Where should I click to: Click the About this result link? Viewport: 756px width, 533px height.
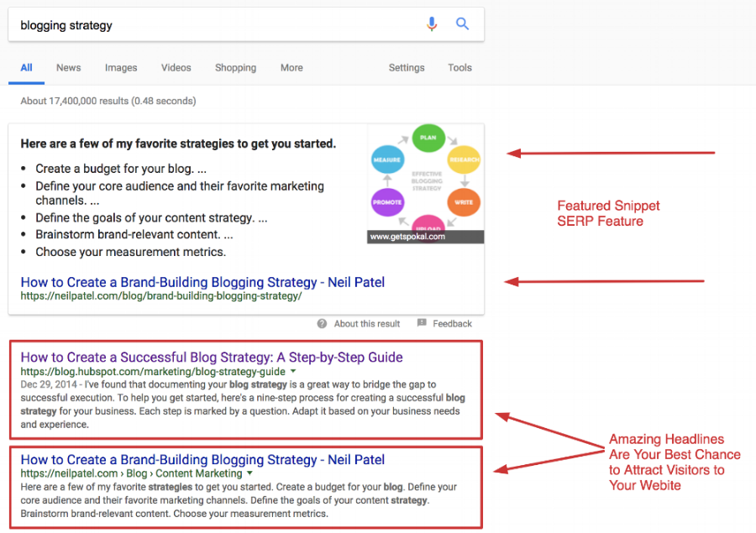[367, 324]
